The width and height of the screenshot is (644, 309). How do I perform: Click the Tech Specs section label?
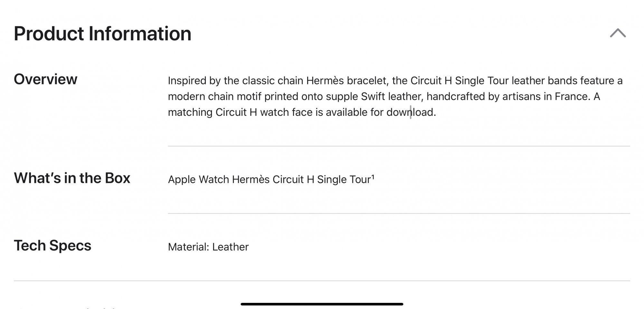click(x=52, y=246)
